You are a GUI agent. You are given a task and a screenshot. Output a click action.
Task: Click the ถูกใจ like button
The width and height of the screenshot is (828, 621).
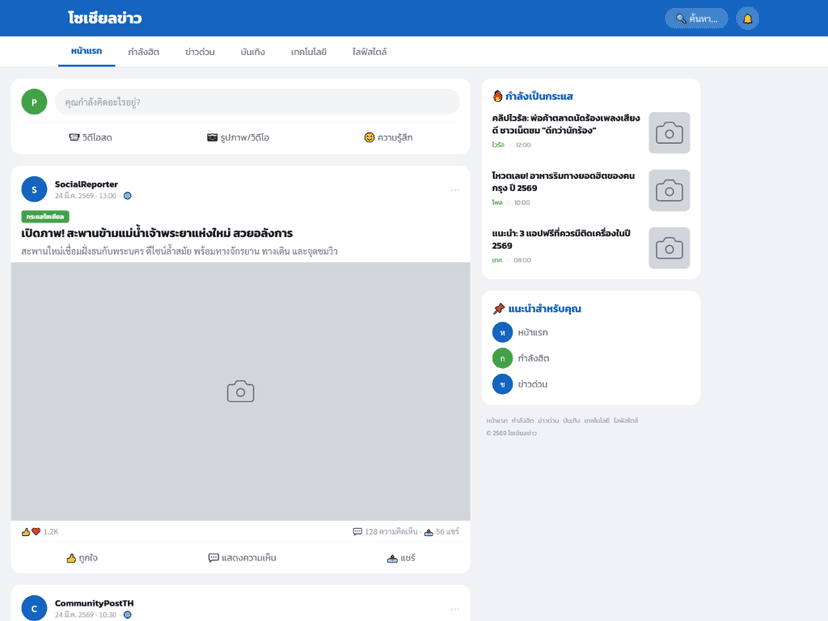tap(82, 558)
